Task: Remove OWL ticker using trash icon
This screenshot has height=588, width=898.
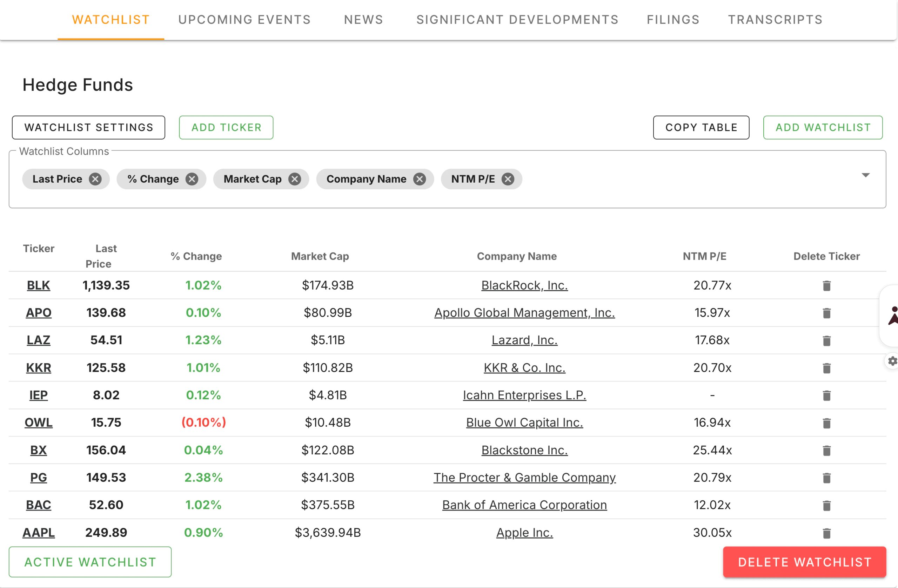Action: click(x=826, y=423)
